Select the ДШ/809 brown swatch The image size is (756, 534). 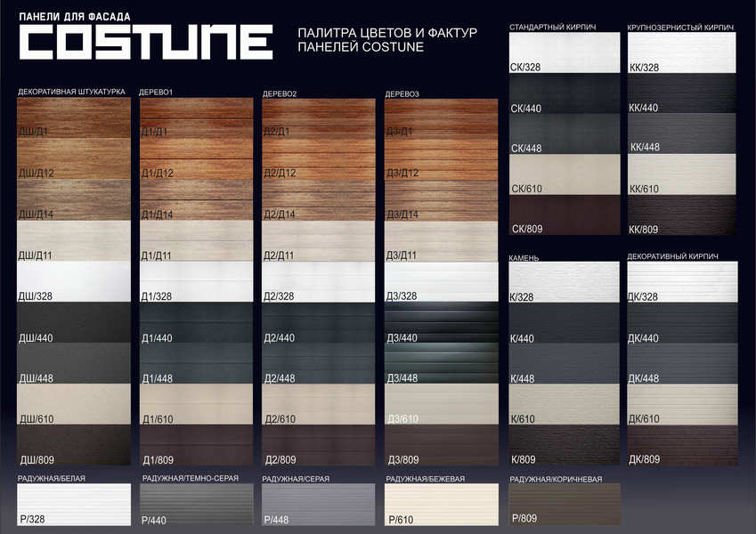(74, 445)
